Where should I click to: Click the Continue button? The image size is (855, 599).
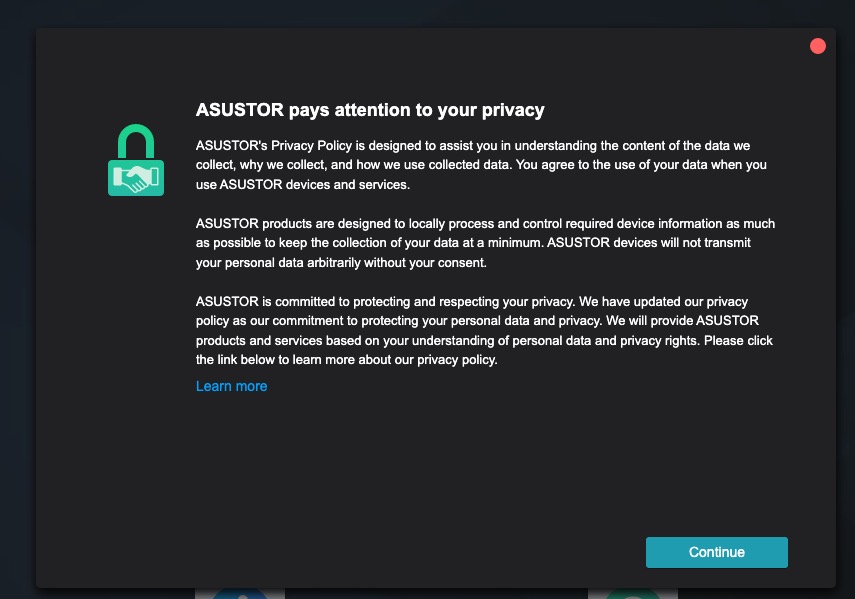coord(716,552)
